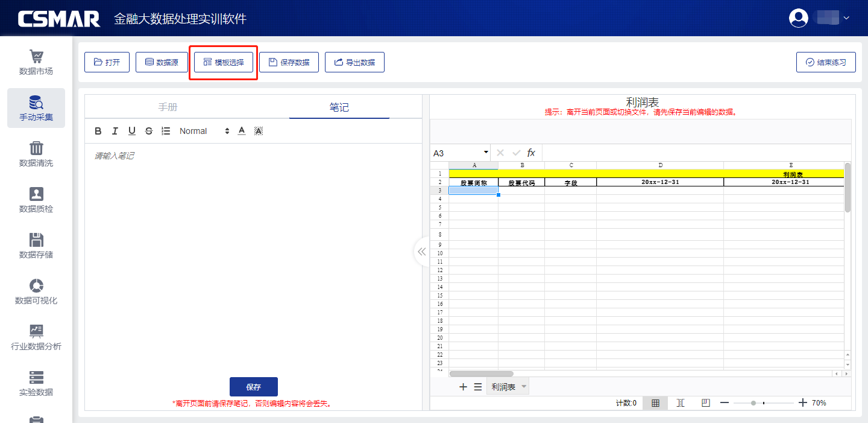868x423 pixels.
Task: Open the sheet list menu icon
Action: [477, 387]
